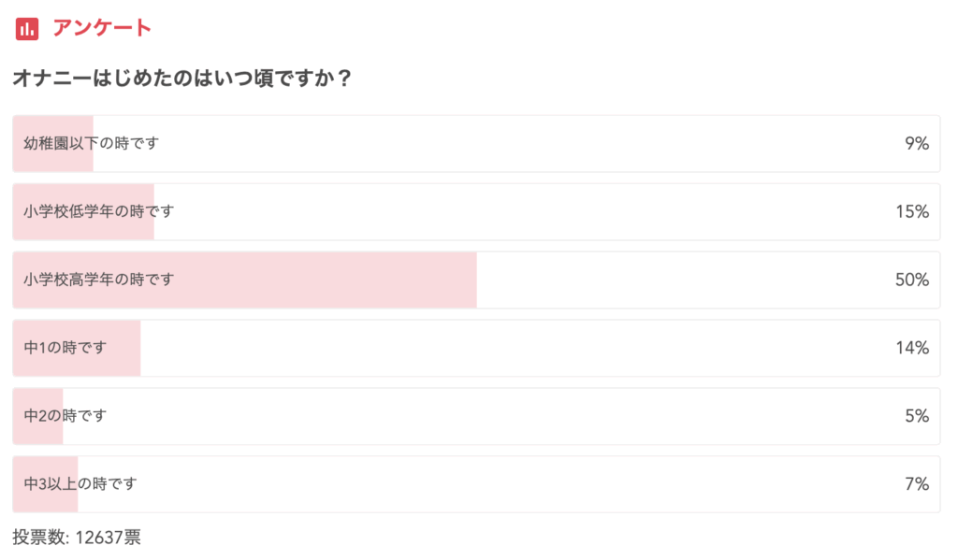Click the 15% result label
Screen dimensions: 958x560
pos(911,211)
